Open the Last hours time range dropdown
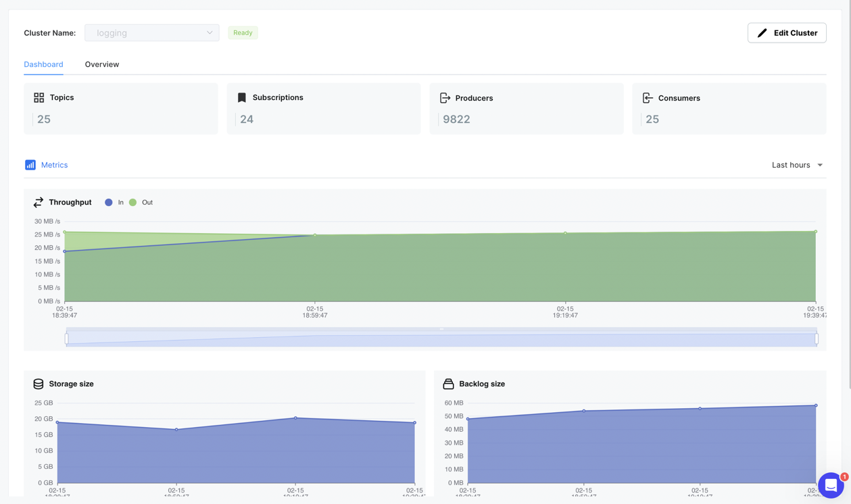 click(796, 165)
